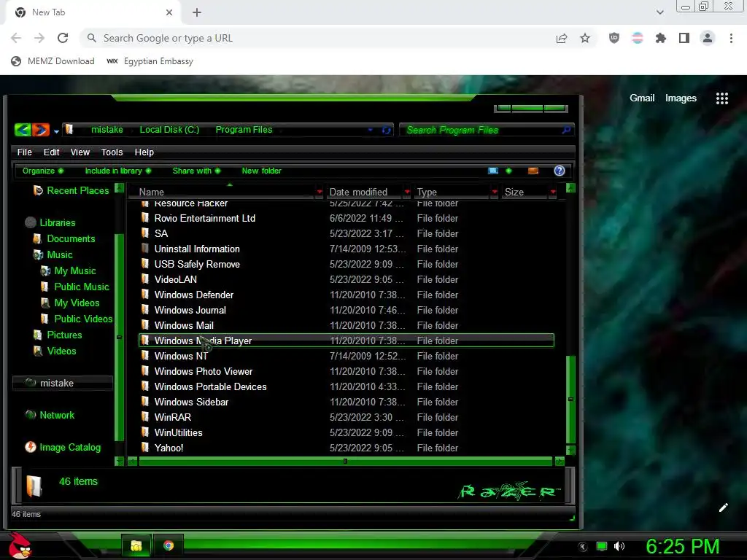Open the View menu in Explorer
747x560 pixels.
pyautogui.click(x=80, y=152)
